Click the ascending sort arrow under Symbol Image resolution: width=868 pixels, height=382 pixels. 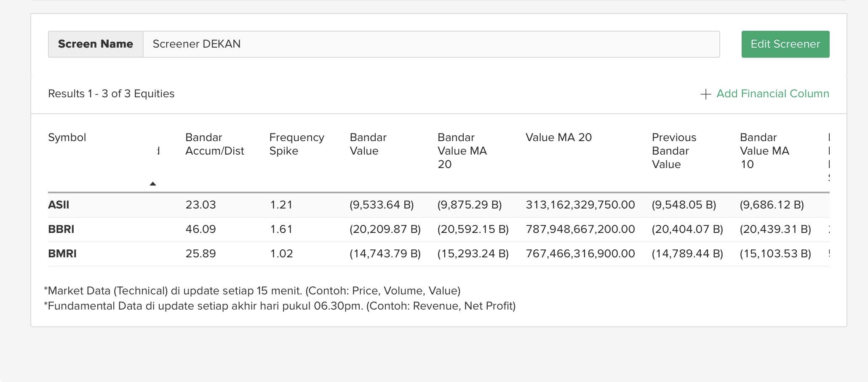point(153,184)
